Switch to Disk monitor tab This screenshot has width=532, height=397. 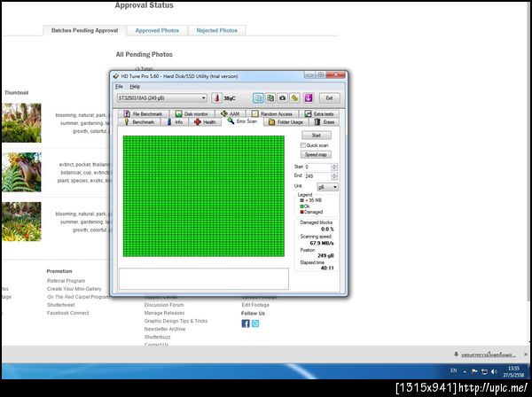point(192,114)
